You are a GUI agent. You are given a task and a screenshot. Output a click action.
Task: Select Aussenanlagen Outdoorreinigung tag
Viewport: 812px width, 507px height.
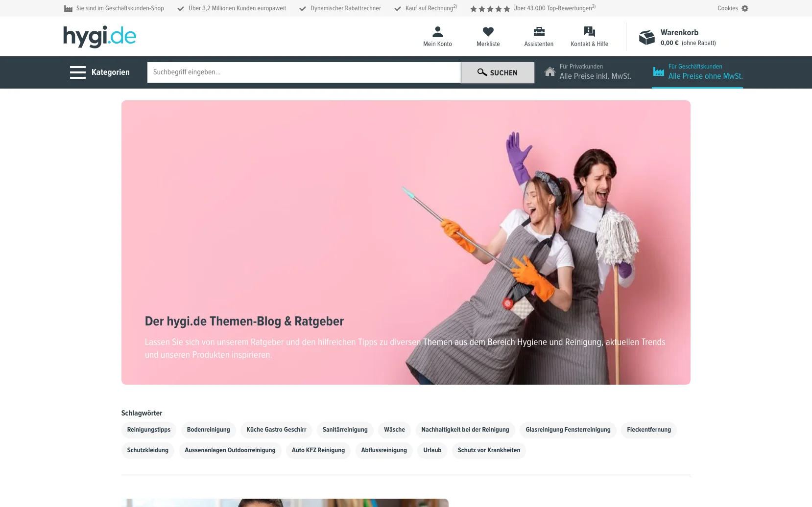(230, 450)
